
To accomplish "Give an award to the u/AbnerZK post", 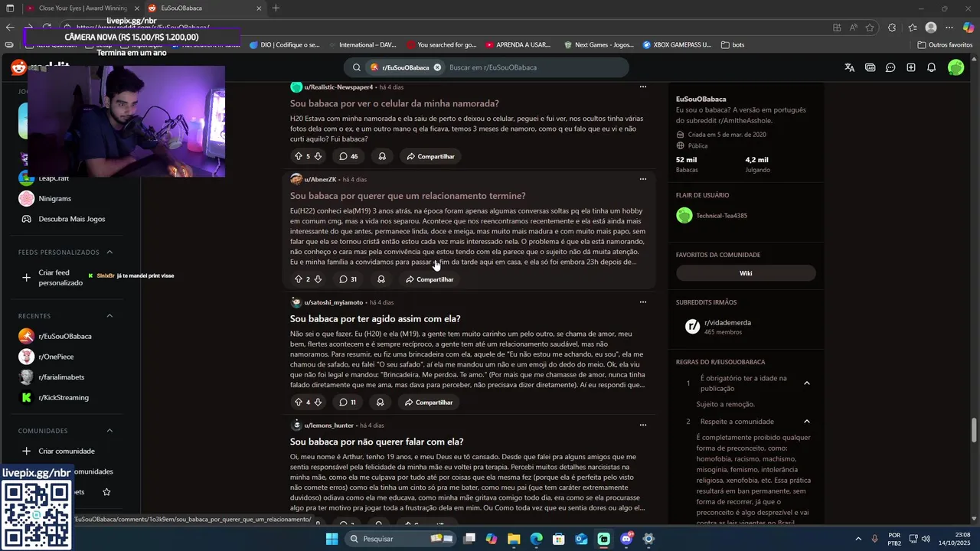I will tap(381, 279).
